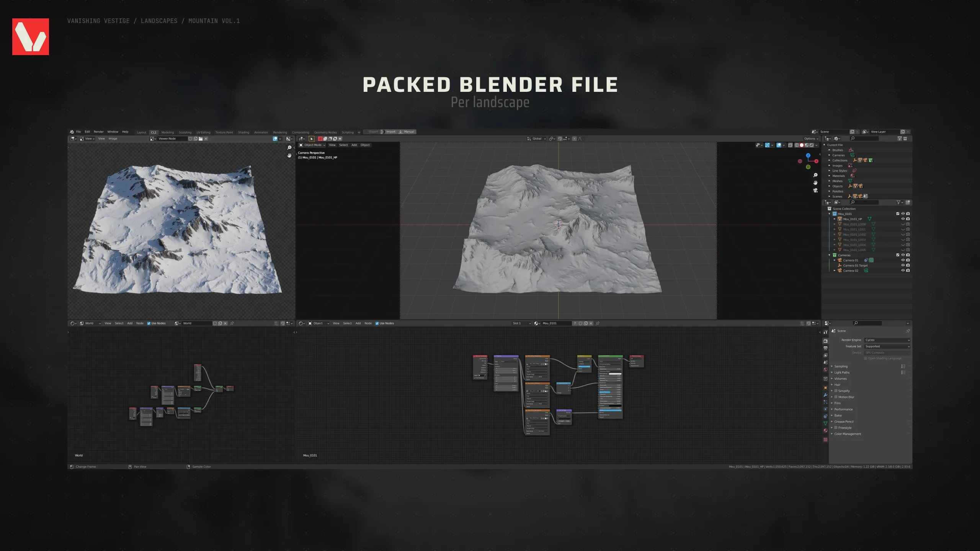
Task: Click the pan hand icon in image editor
Action: [x=289, y=155]
